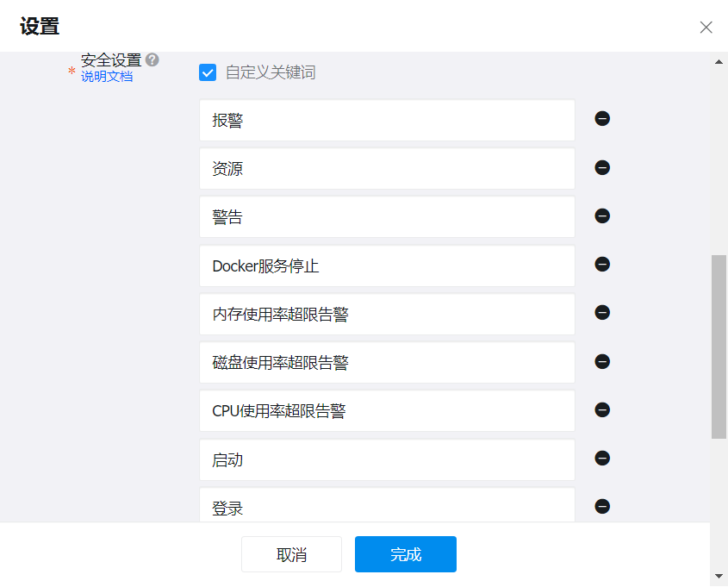
Task: Close the 设置 dialog
Action: [706, 27]
